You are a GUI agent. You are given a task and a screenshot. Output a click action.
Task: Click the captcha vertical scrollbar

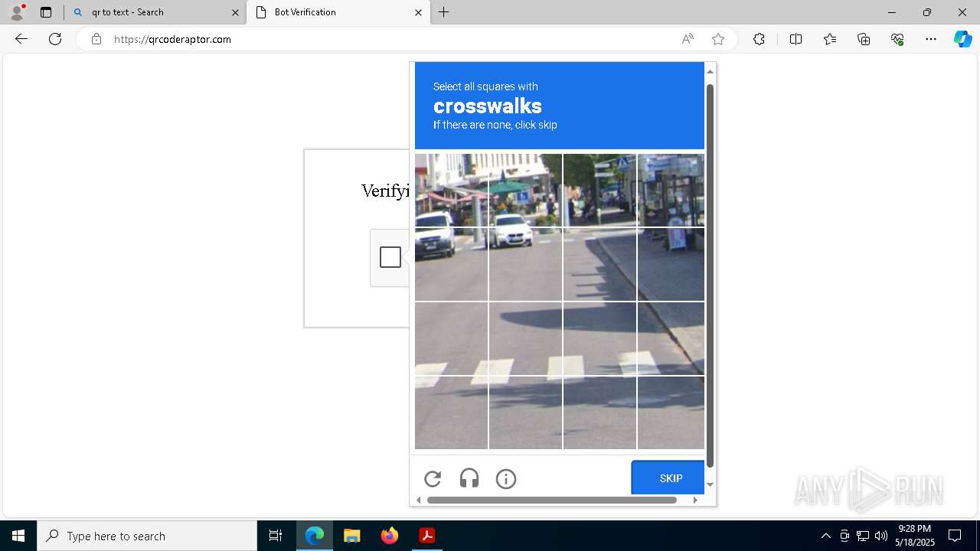[x=710, y=275]
